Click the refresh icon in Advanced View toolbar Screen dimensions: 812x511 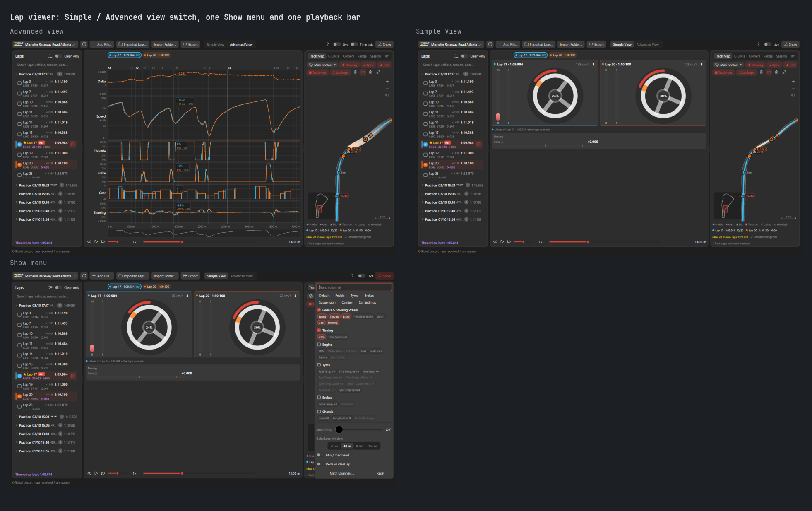tap(84, 44)
